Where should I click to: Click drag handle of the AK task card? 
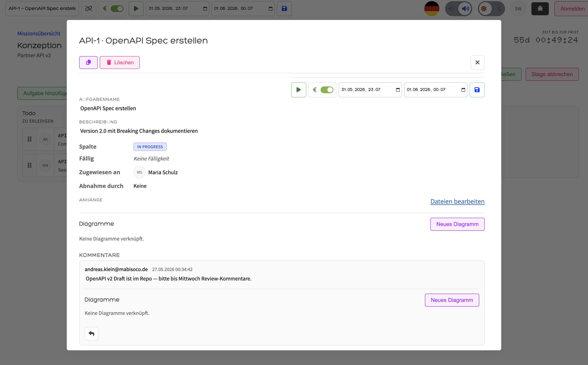coord(29,139)
